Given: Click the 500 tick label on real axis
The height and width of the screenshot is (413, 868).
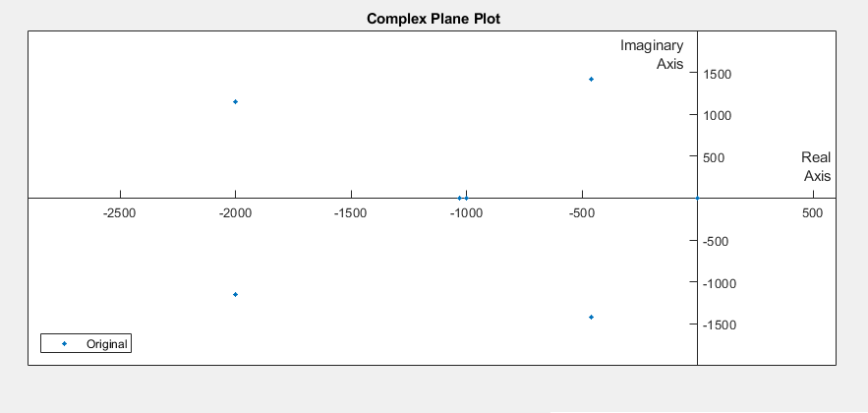Looking at the screenshot, I should 812,213.
